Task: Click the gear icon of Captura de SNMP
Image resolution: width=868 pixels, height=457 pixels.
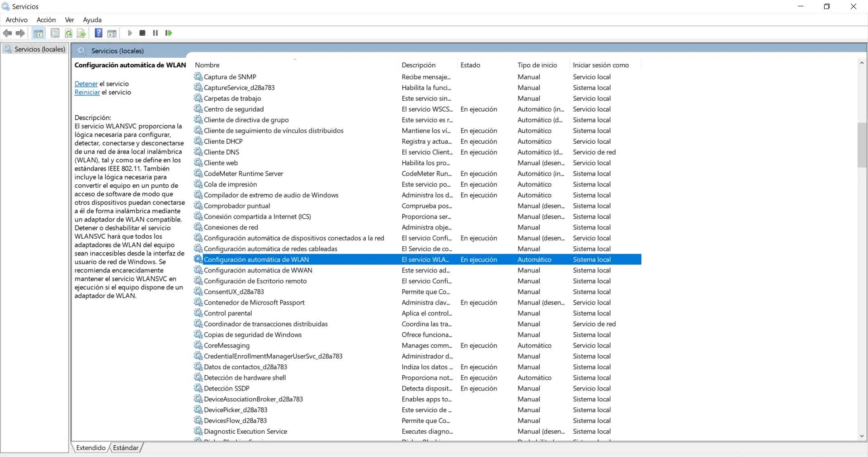Action: tap(198, 77)
